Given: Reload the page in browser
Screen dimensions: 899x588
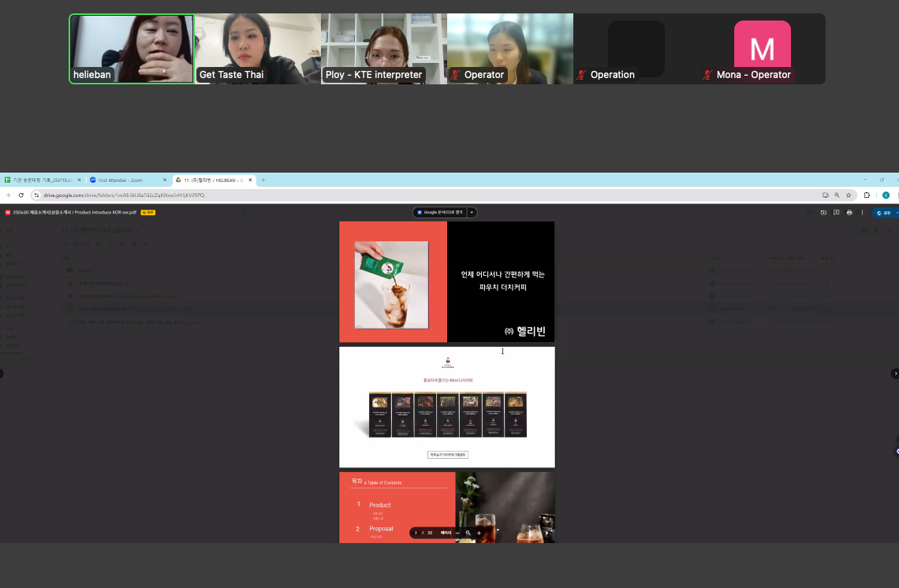Looking at the screenshot, I should (21, 195).
